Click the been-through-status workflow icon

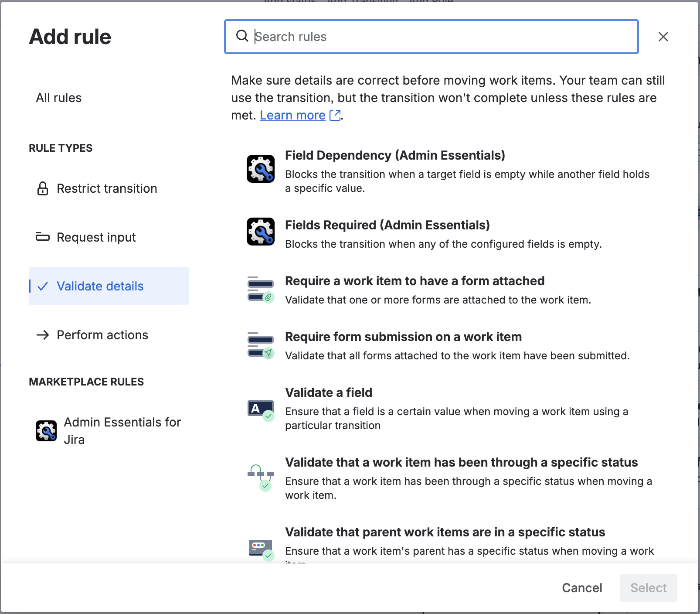tap(261, 478)
